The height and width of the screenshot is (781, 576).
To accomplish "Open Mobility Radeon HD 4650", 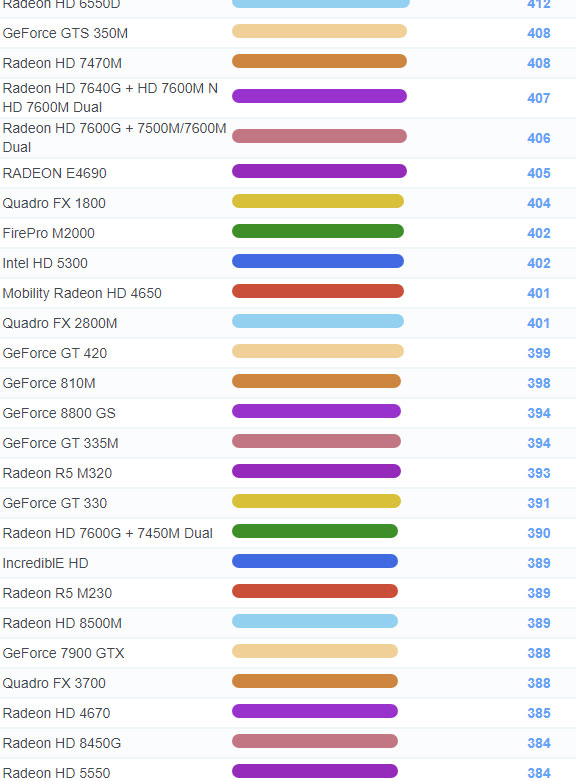I will (82, 293).
